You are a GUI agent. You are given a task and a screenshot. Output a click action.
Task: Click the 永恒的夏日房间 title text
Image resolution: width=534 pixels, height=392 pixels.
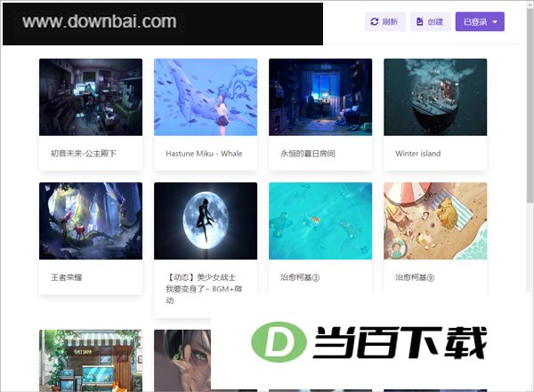pyautogui.click(x=308, y=154)
